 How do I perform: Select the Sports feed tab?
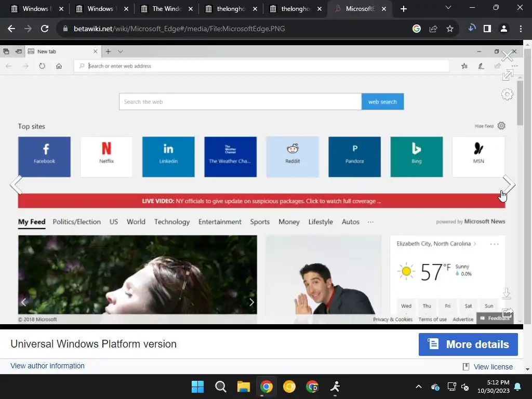(260, 222)
